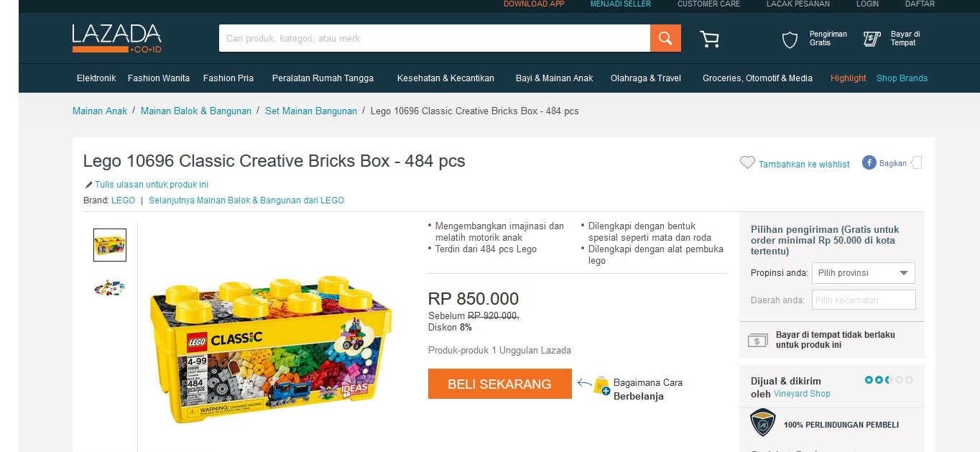Click the orange search magnifier button
Screen dimensions: 980x452
tap(665, 38)
